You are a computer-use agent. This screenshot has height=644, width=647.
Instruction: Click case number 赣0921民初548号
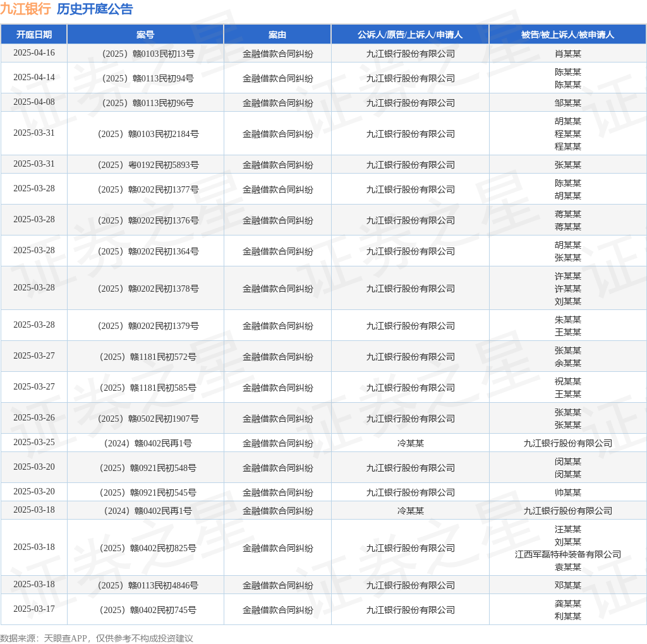[x=148, y=468]
